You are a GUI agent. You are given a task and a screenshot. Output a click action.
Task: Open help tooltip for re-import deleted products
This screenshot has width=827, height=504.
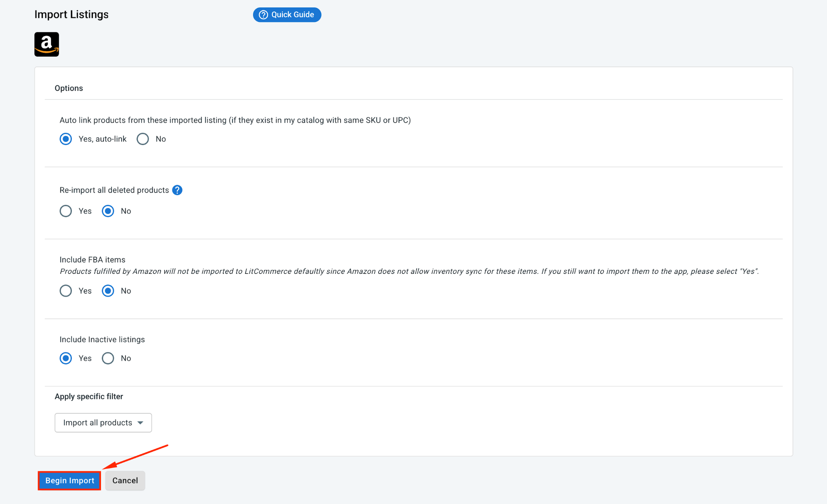pyautogui.click(x=177, y=190)
